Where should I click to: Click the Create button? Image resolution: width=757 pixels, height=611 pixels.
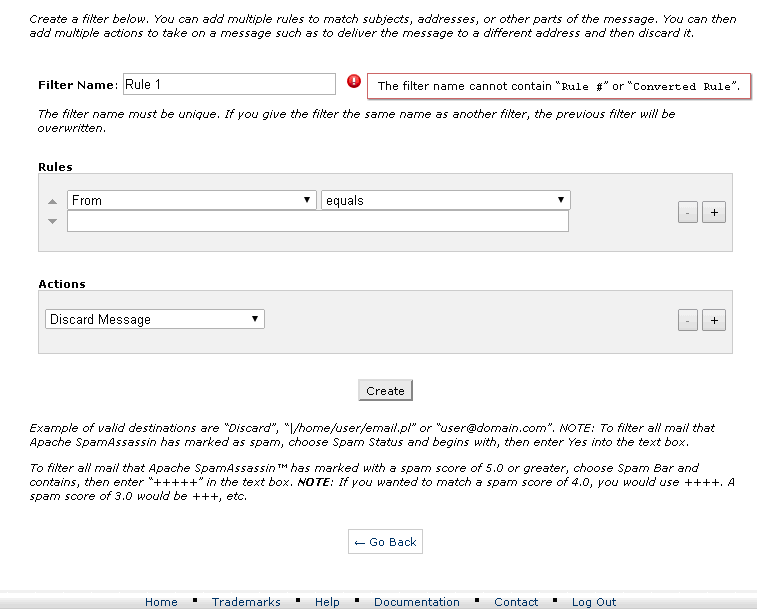pyautogui.click(x=385, y=390)
